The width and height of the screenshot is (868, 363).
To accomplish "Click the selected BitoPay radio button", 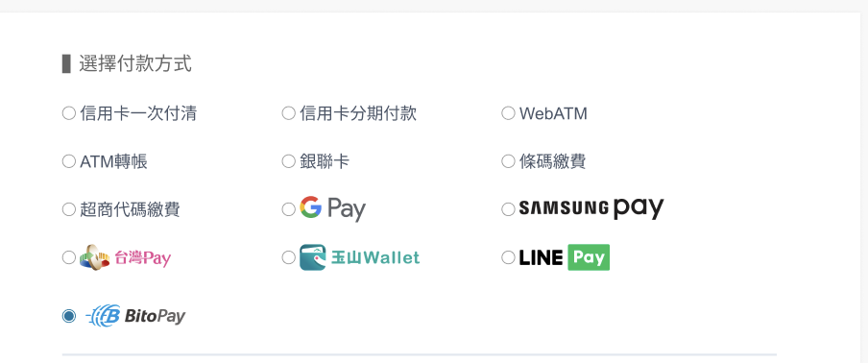I will pyautogui.click(x=68, y=317).
